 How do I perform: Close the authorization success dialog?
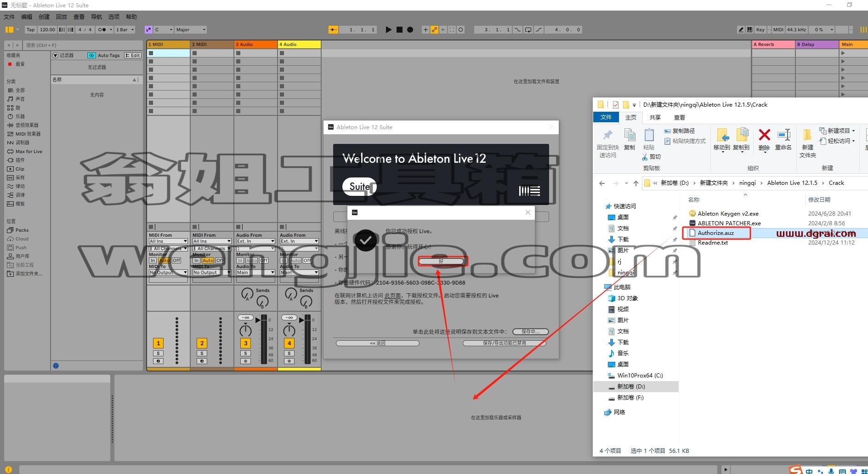coord(528,212)
